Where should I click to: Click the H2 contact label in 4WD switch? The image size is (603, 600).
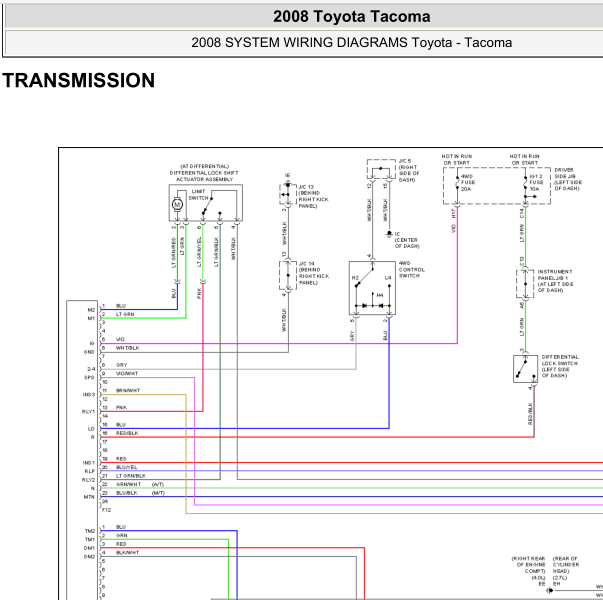click(355, 278)
